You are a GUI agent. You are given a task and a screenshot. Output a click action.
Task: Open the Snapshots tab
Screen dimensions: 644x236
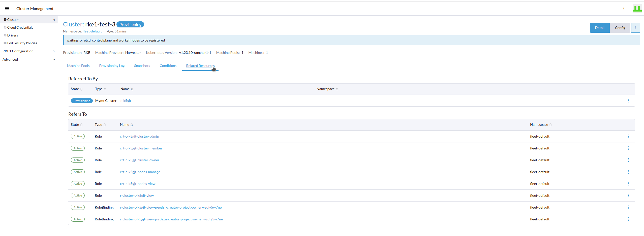pos(142,66)
